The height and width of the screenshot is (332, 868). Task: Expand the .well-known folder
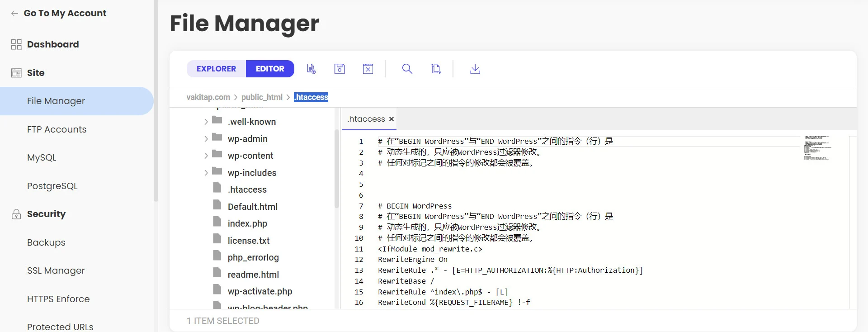click(x=206, y=122)
